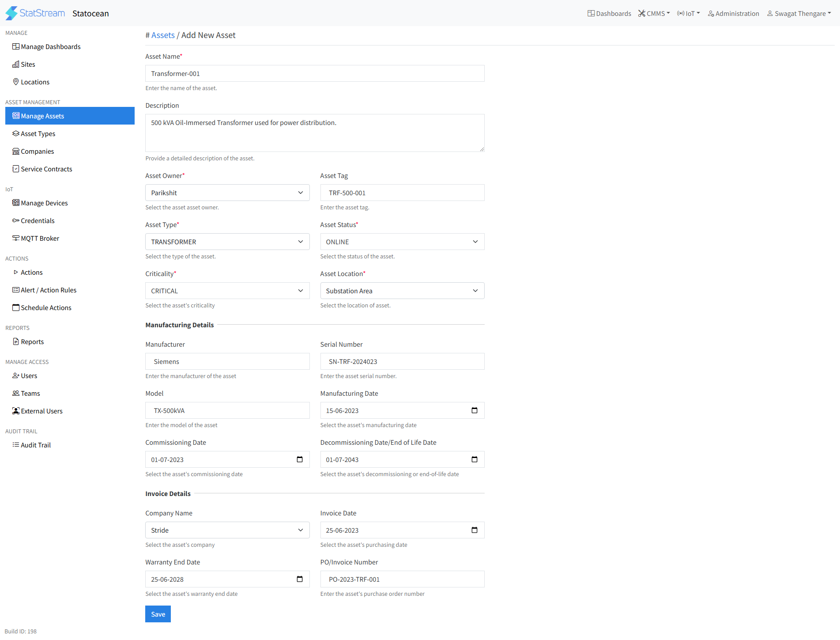840x640 pixels.
Task: Expand the Asset Owner dropdown
Action: click(x=227, y=193)
